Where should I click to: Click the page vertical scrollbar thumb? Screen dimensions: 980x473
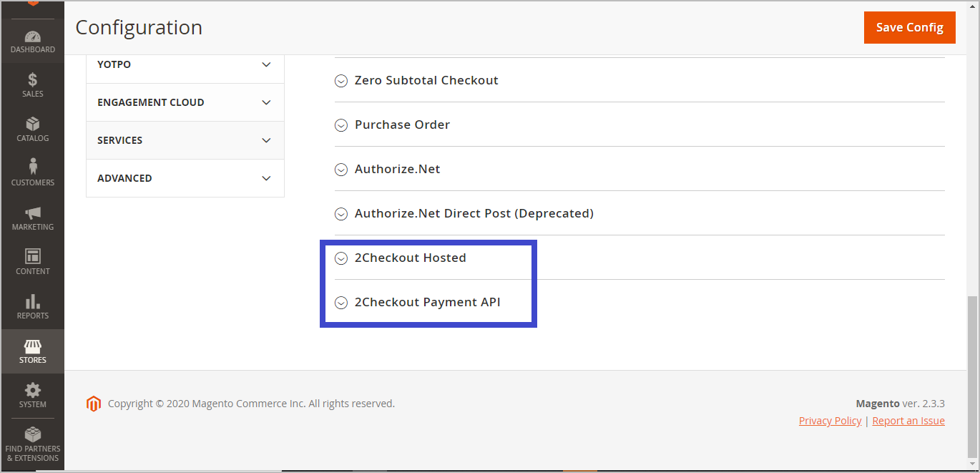coord(973,376)
